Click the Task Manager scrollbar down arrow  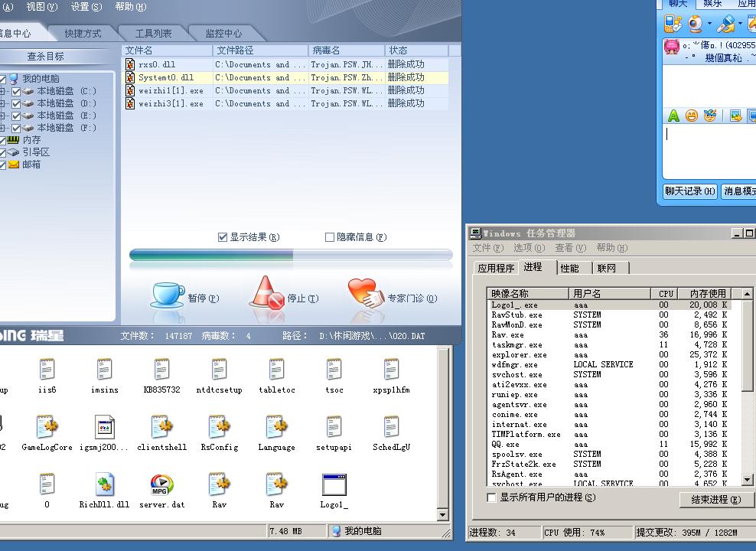(747, 480)
